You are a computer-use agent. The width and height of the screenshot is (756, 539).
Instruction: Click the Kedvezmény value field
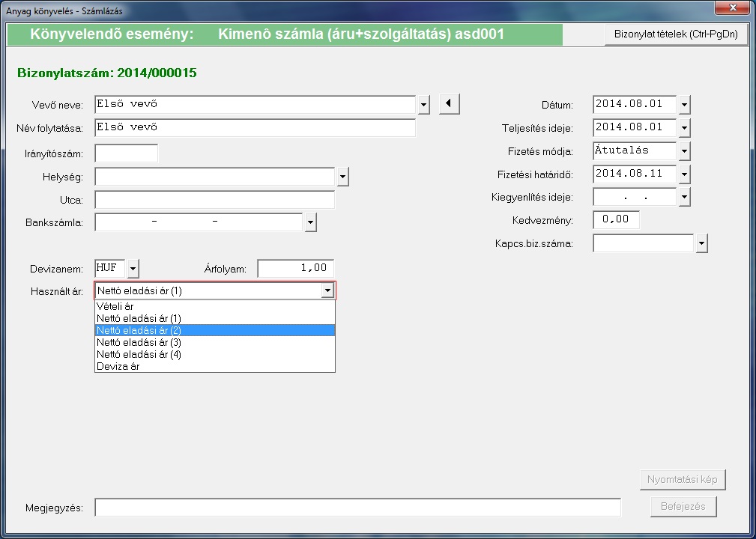(x=616, y=220)
